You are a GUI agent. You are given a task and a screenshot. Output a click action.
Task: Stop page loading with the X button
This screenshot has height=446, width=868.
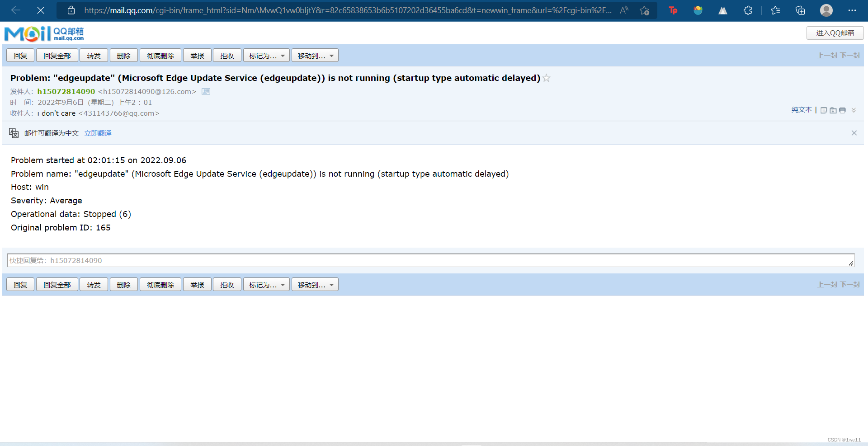click(41, 10)
